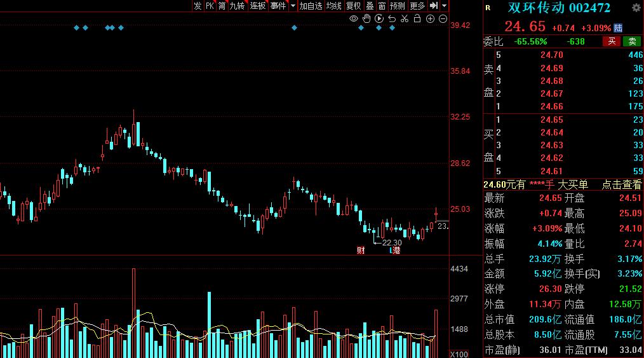This screenshot has width=644, height=358.
Task: Open dropdown arrow after 事件
Action: [x=293, y=6]
